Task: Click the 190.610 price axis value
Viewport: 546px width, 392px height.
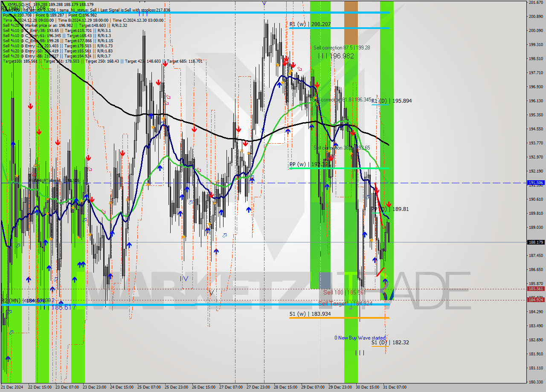Action: (x=536, y=199)
